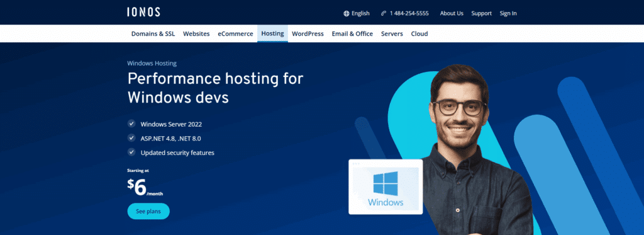Open the Cloud menu
The width and height of the screenshot is (644, 235).
(419, 34)
